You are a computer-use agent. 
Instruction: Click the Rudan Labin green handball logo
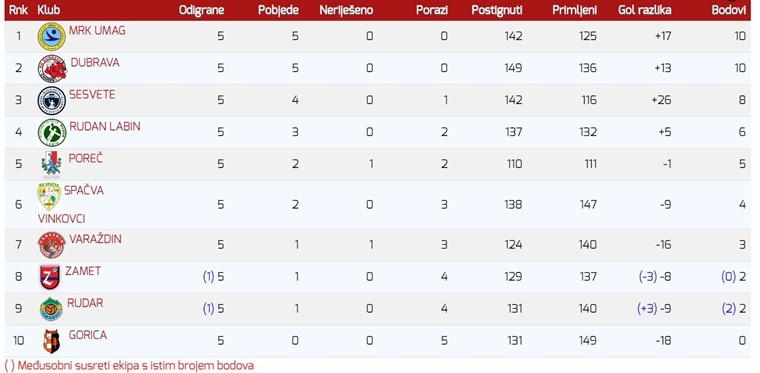[52, 133]
